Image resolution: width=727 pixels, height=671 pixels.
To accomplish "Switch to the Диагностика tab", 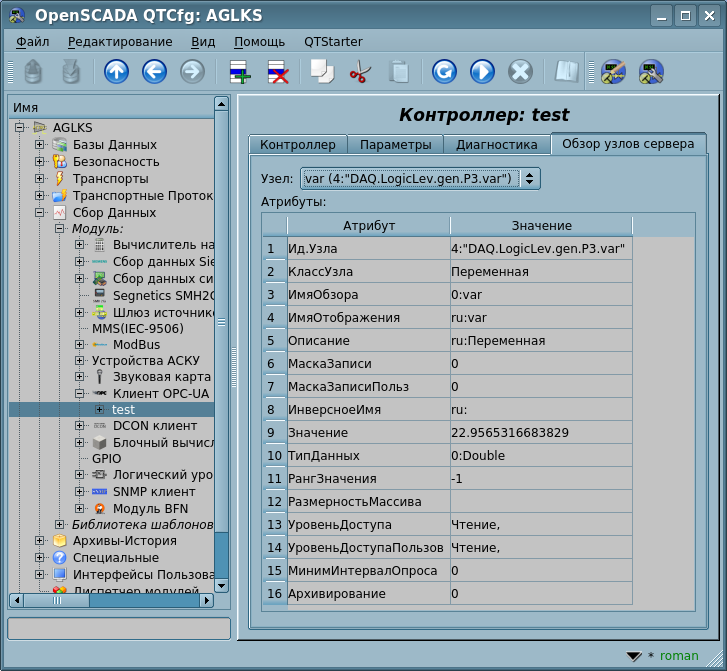I will (x=496, y=144).
